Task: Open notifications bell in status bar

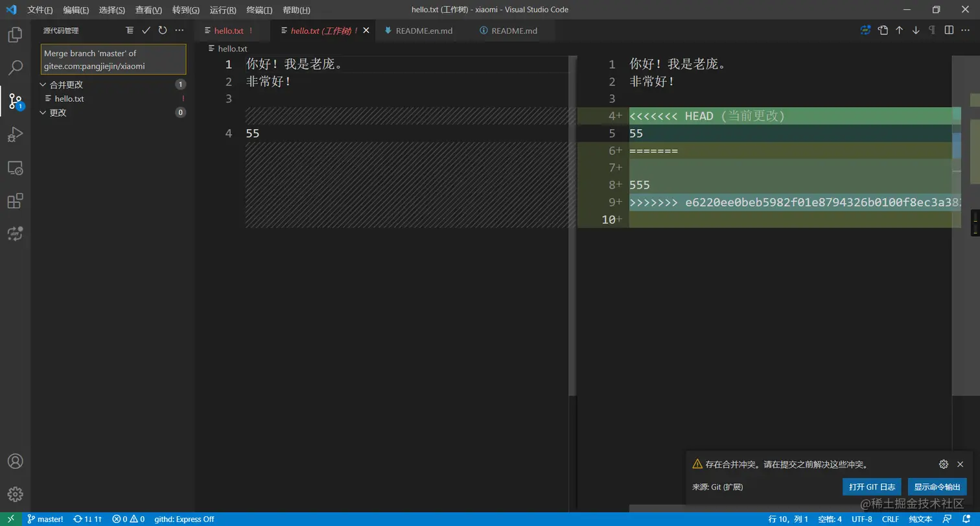Action: click(965, 519)
